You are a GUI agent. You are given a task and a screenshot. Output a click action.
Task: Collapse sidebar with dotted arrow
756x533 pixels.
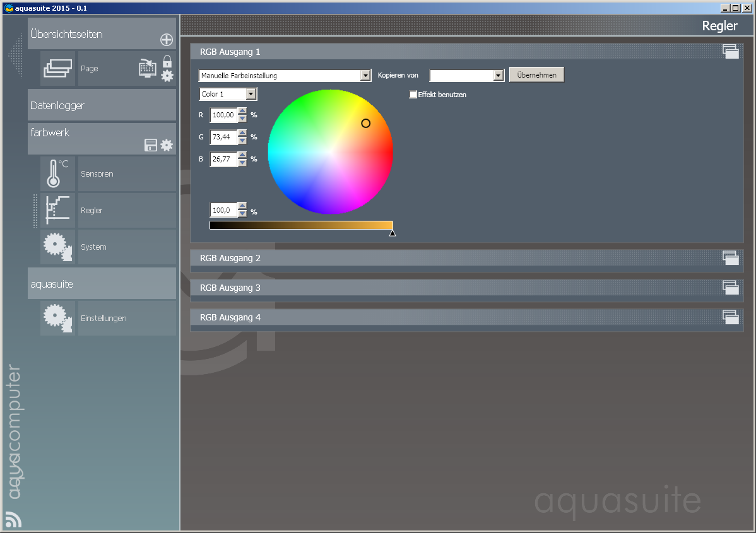16,56
